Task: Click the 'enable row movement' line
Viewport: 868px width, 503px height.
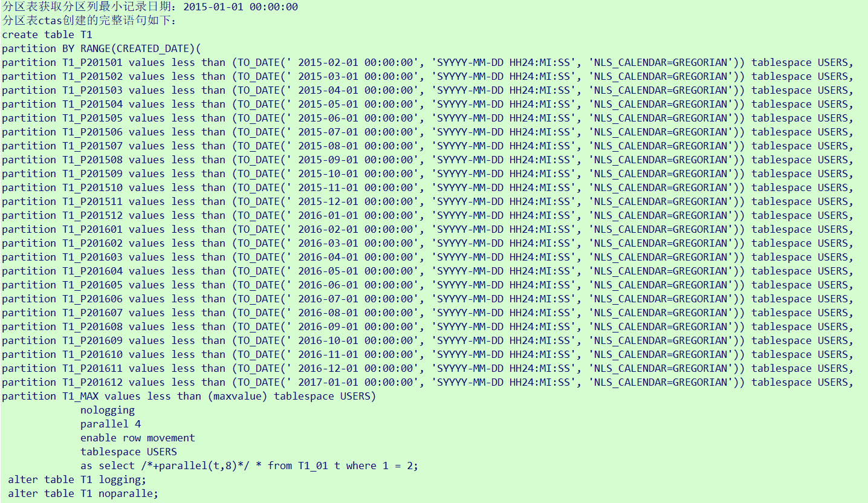Action: pos(138,438)
